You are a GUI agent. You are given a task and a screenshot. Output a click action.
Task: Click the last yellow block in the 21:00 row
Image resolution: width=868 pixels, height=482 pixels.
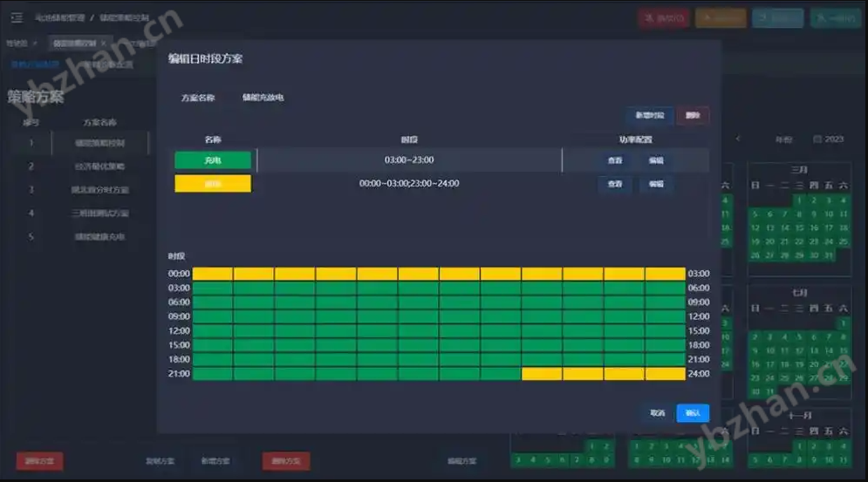665,374
